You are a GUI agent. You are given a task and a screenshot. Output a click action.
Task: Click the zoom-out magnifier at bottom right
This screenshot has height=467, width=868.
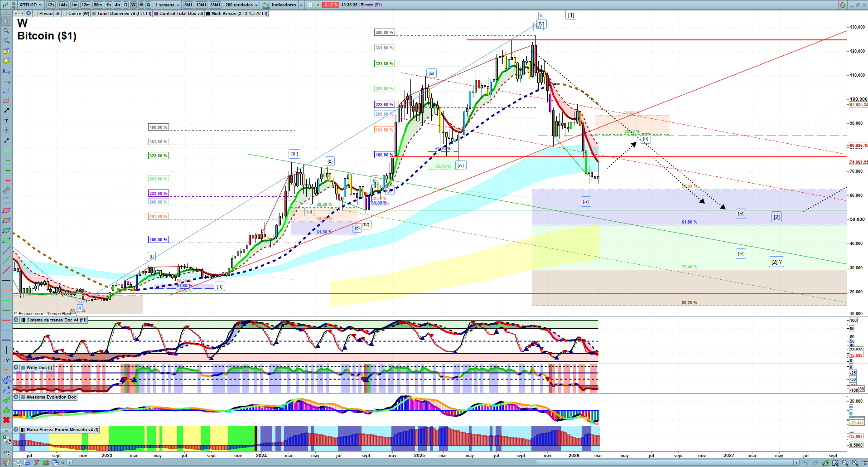point(845,463)
